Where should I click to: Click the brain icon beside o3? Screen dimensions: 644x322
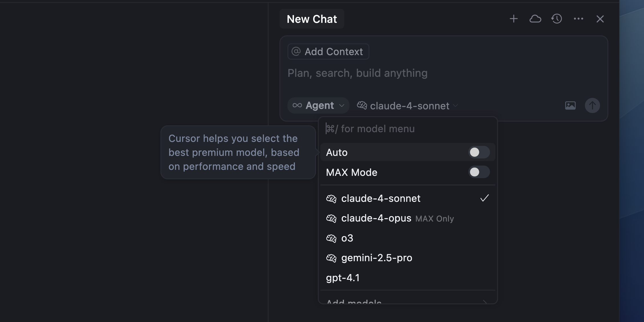[x=331, y=238]
